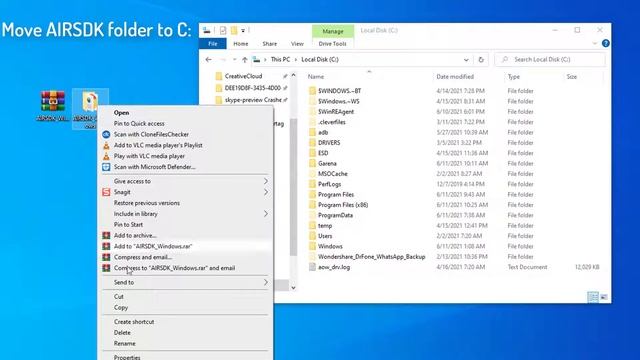Open address bar history dropdown
The image size is (640, 360).
tap(466, 60)
